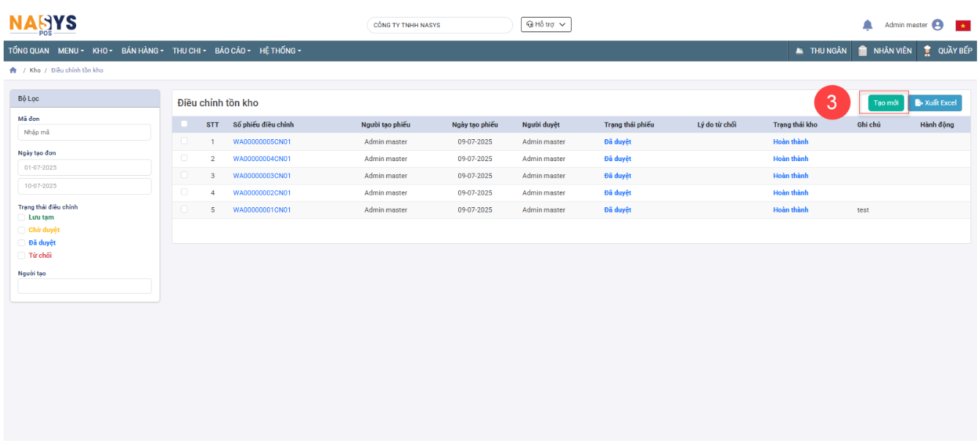The width and height of the screenshot is (980, 446).
Task: Go to the TỔNG QUAN menu item
Action: pyautogui.click(x=29, y=51)
